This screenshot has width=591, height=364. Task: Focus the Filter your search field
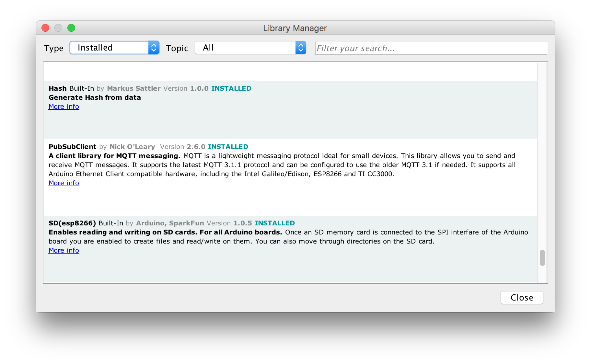[x=431, y=48]
